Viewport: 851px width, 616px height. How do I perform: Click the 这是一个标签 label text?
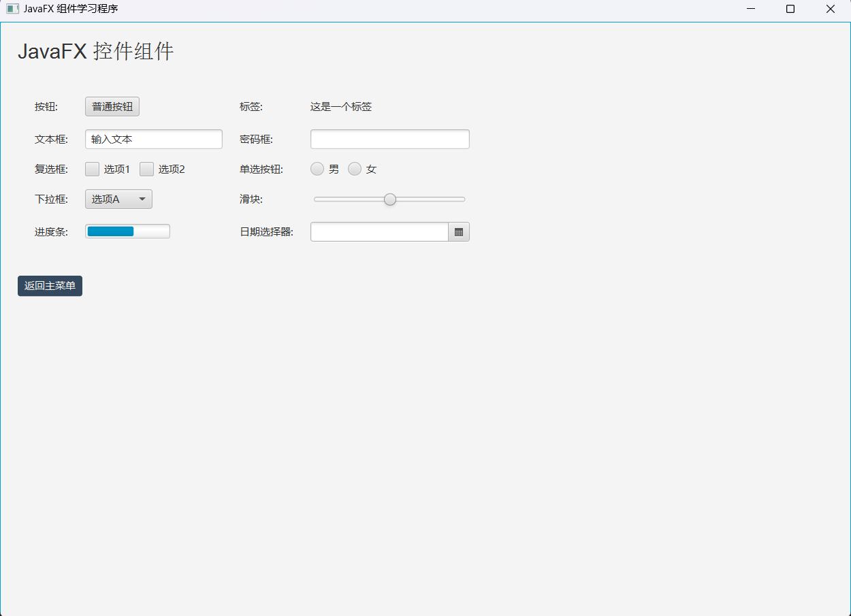click(340, 106)
